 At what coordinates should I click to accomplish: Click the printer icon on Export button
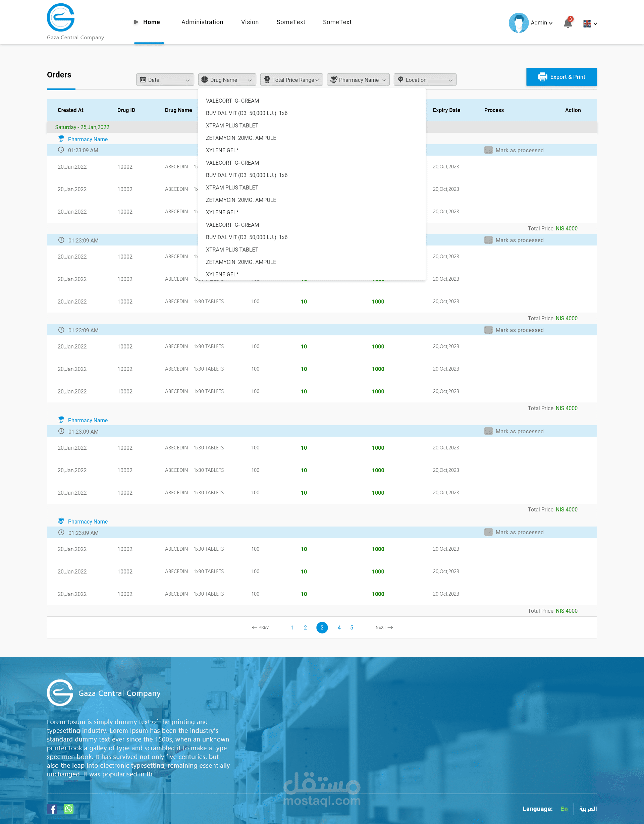542,77
